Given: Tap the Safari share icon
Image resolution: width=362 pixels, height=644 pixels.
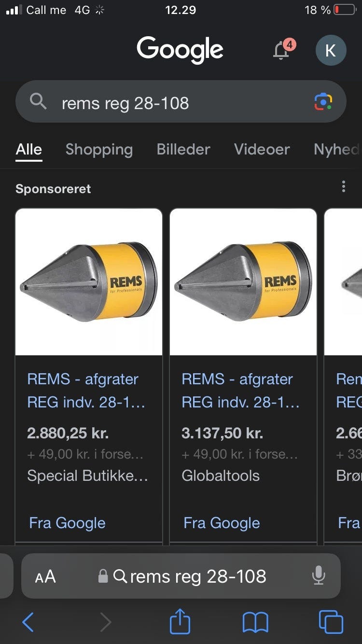Looking at the screenshot, I should tap(180, 622).
